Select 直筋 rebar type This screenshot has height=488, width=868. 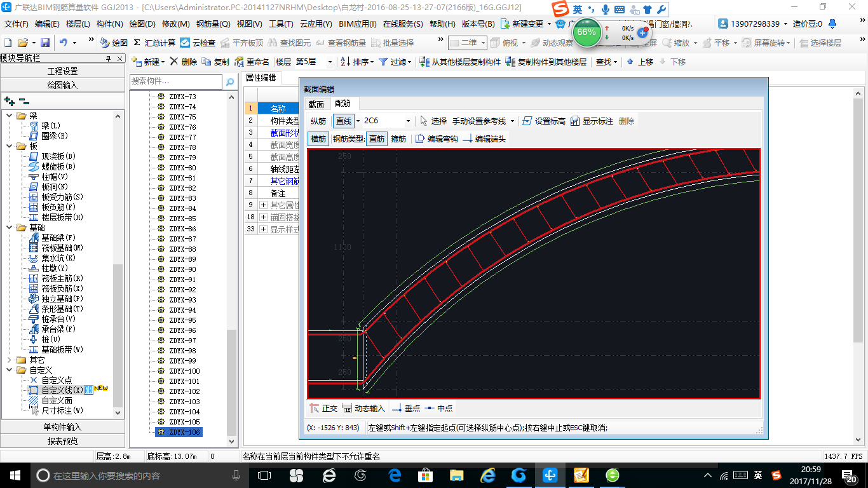(x=377, y=139)
